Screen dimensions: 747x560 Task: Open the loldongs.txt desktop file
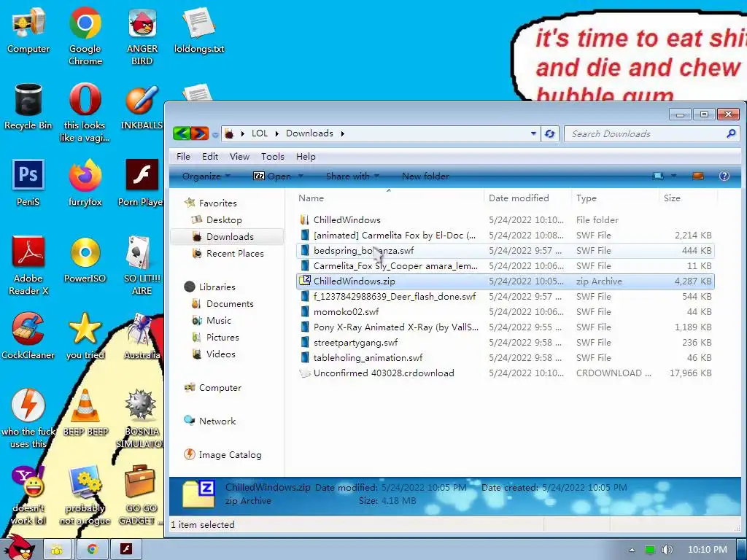tap(199, 31)
